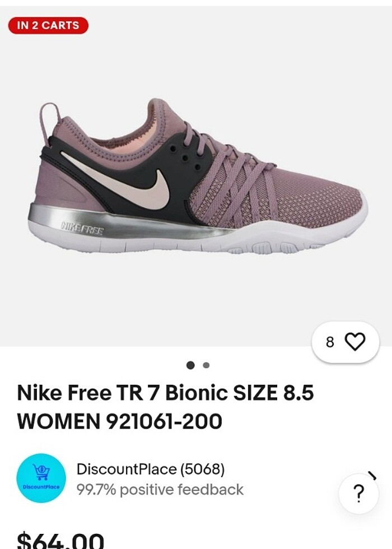Click the DiscountPlace seller logo avatar
392x549 pixels.
coord(41,478)
